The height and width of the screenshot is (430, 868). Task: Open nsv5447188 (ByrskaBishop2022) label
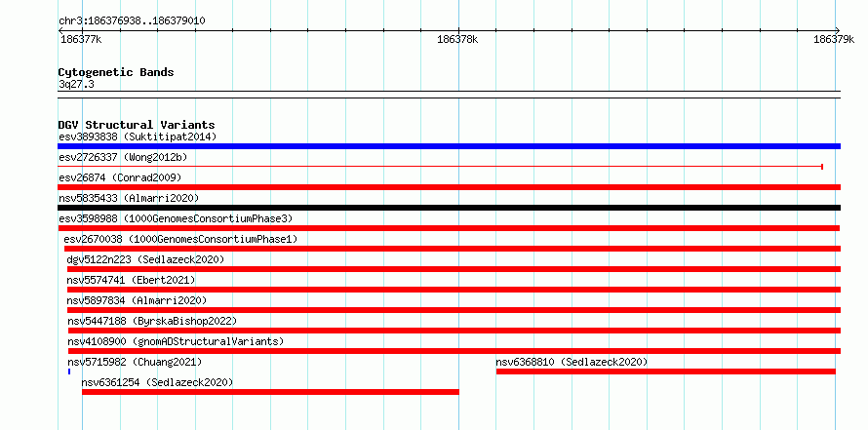click(152, 321)
